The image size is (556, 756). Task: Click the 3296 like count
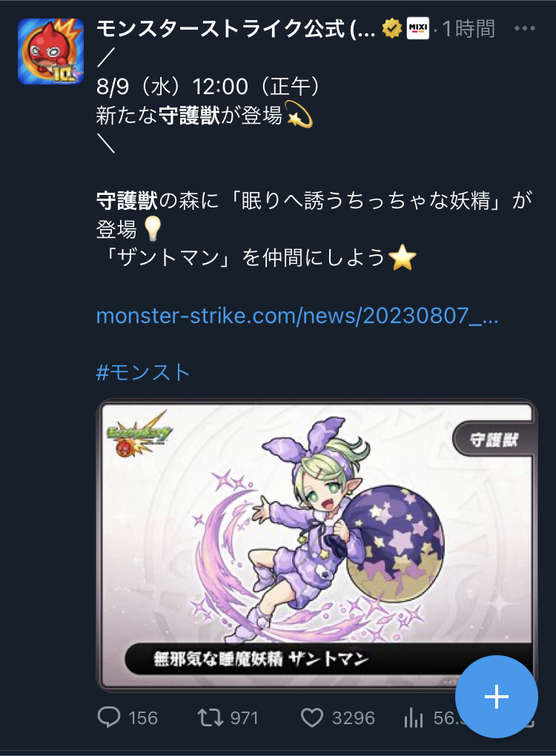[354, 718]
